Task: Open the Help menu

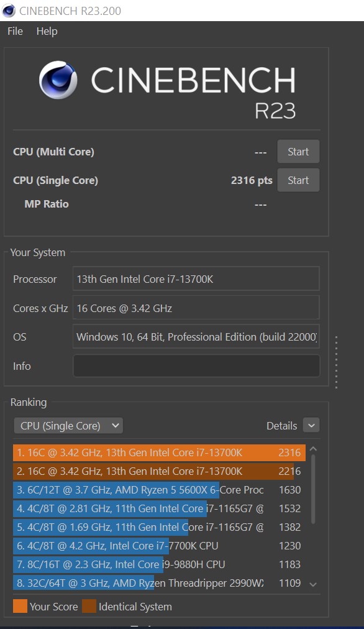Action: (47, 31)
